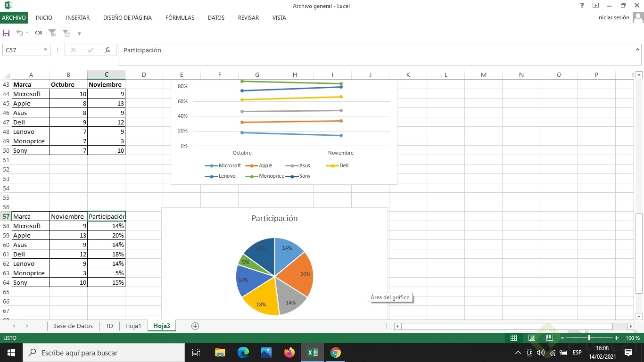Screen dimensions: 644x362
Task: Click the Iniciar sesión link
Action: coord(613,17)
